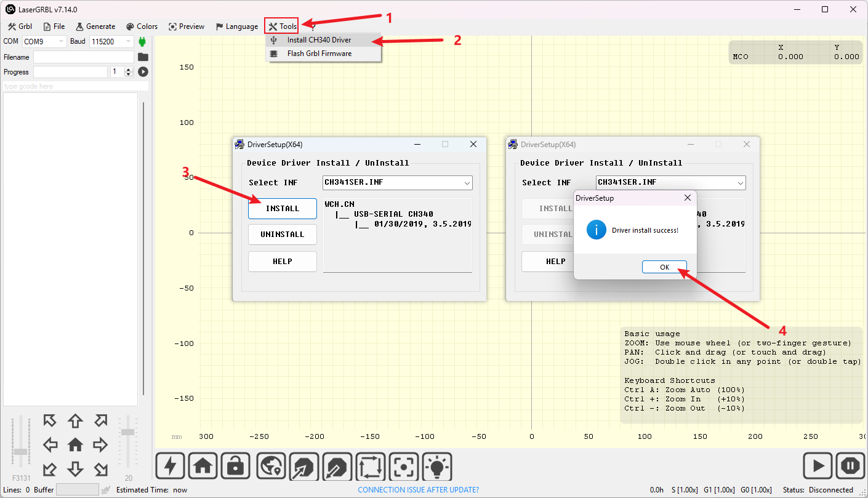Click the homing house button in bottom toolbar
The image size is (868, 498).
pos(203,466)
